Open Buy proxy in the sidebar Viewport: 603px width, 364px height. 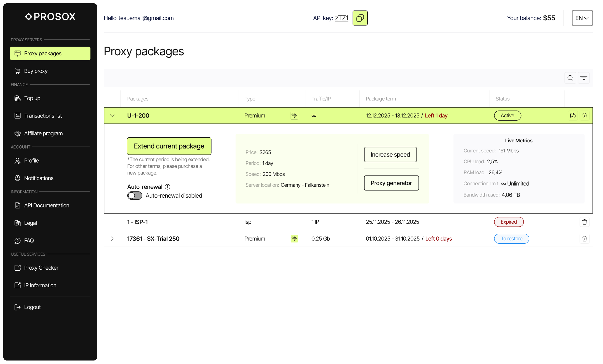tap(36, 71)
